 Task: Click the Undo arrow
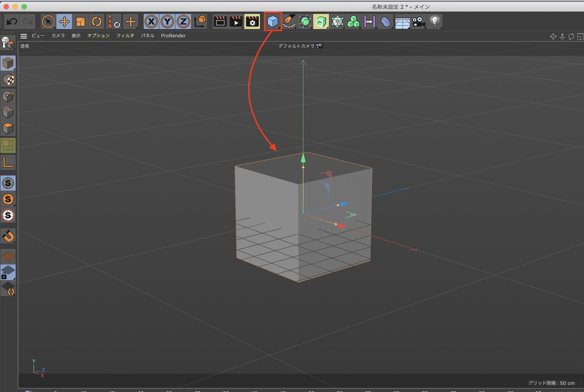click(x=12, y=22)
